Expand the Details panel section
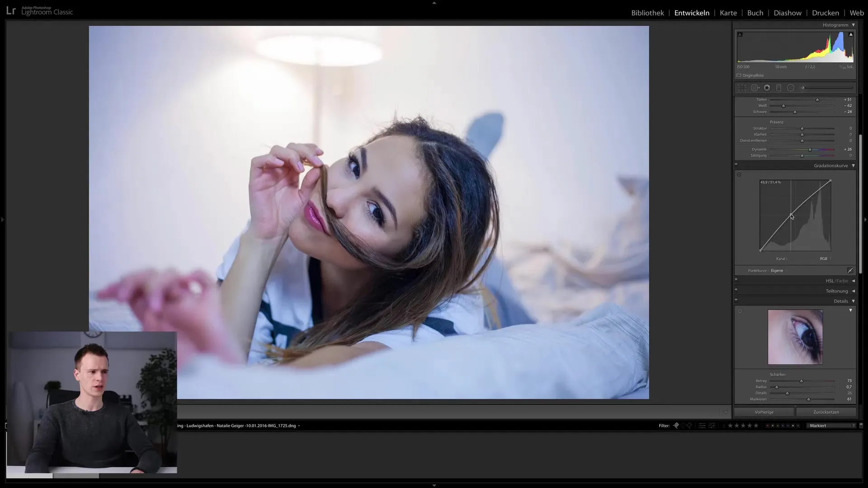The width and height of the screenshot is (868, 488). (x=854, y=301)
